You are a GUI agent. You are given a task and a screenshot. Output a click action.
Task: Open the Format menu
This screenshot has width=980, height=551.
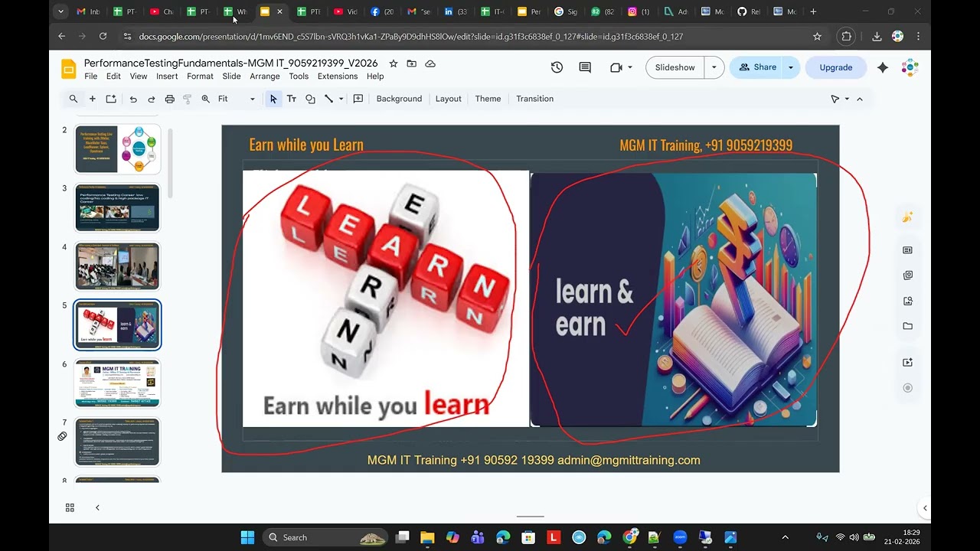pyautogui.click(x=200, y=77)
